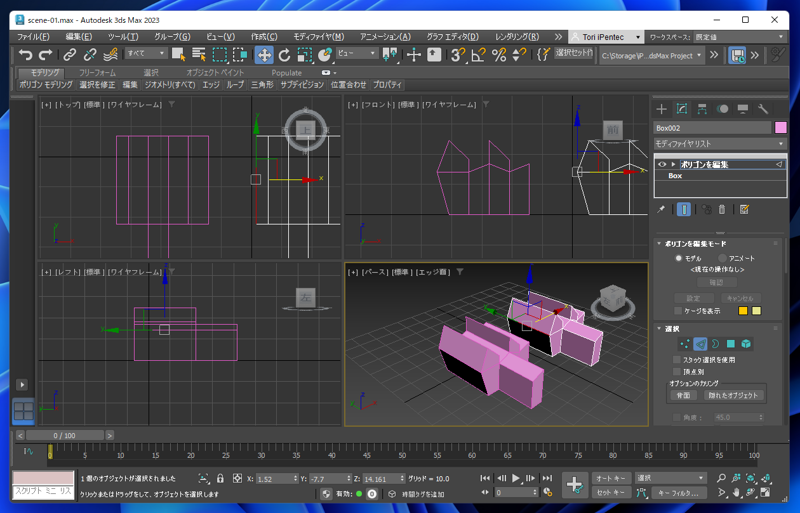The image size is (800, 513).
Task: Switch to the フリーフォーム ribbon tab
Action: click(97, 72)
